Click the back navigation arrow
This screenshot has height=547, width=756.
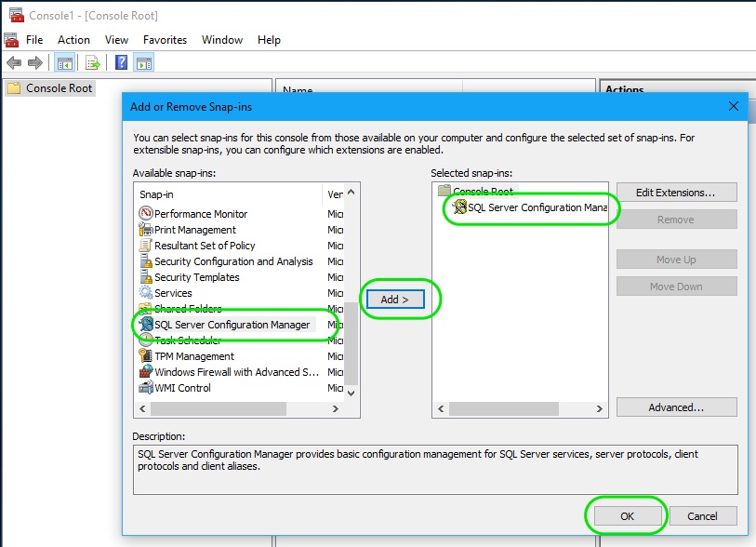click(13, 61)
